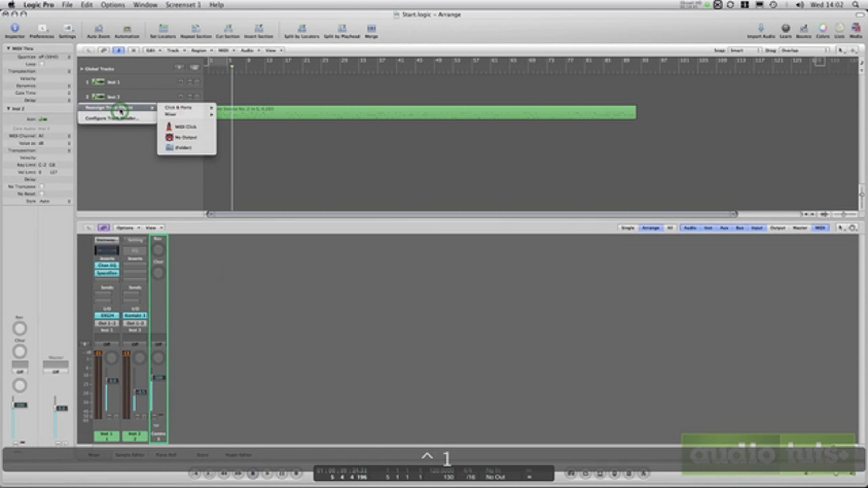This screenshot has width=868, height=488.
Task: Toggle the Output filter in the Mixer
Action: coord(778,228)
